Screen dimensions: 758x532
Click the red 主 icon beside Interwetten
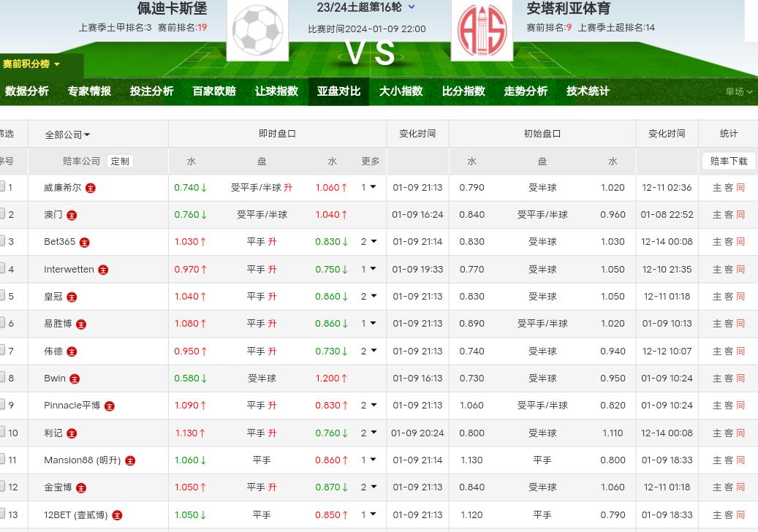103,270
